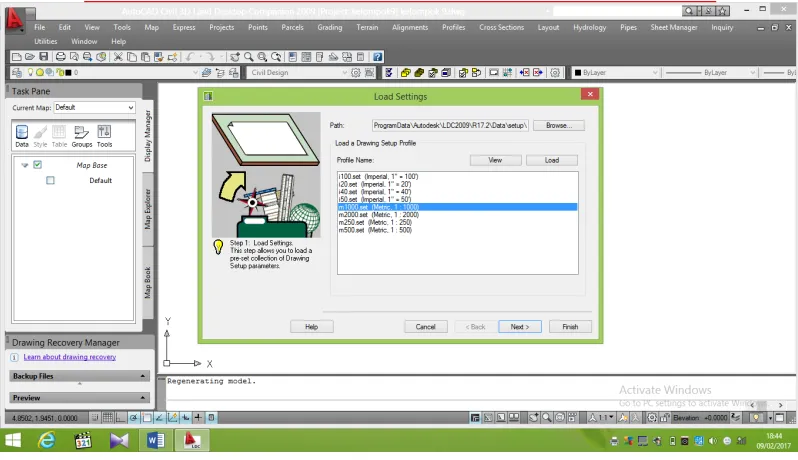Switch to the Map Explorer tab
798x460 pixels.
(x=148, y=209)
